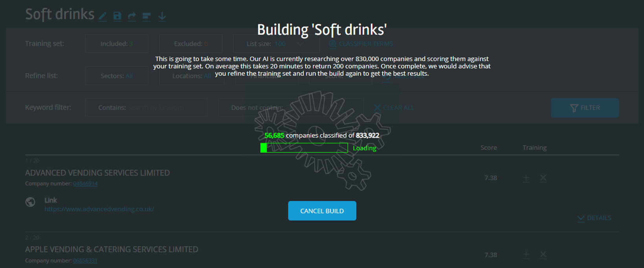The width and height of the screenshot is (644, 268).
Task: Exclude Advanced Vending Services with X icon
Action: coord(543,178)
